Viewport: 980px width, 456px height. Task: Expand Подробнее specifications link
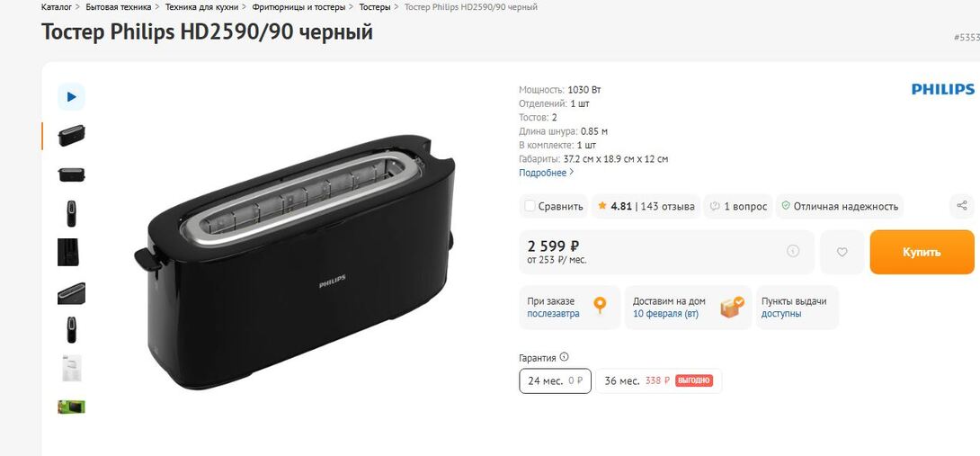coord(547,173)
